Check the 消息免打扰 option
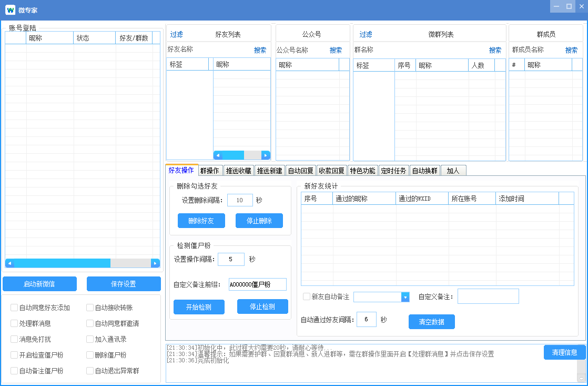This screenshot has height=386, width=588. click(14, 339)
